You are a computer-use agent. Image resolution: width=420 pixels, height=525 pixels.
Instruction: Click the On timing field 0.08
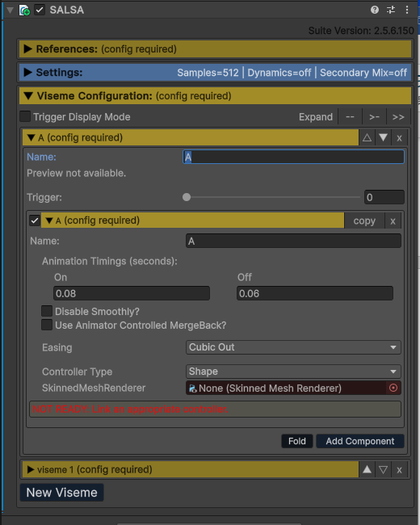pos(132,293)
